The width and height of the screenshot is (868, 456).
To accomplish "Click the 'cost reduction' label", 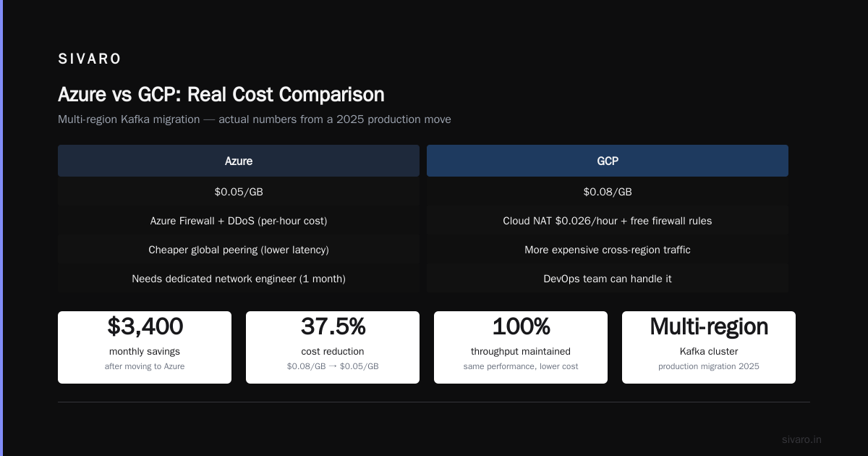I will (333, 352).
